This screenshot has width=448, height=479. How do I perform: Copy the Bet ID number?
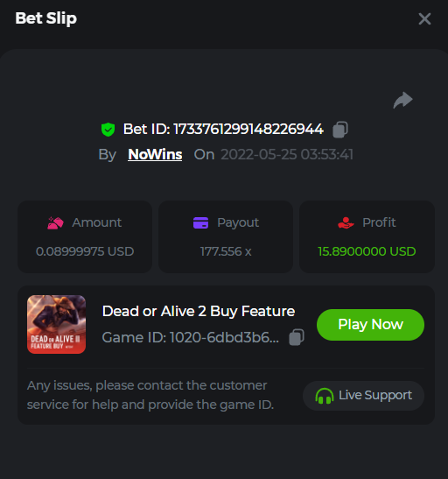pos(340,130)
